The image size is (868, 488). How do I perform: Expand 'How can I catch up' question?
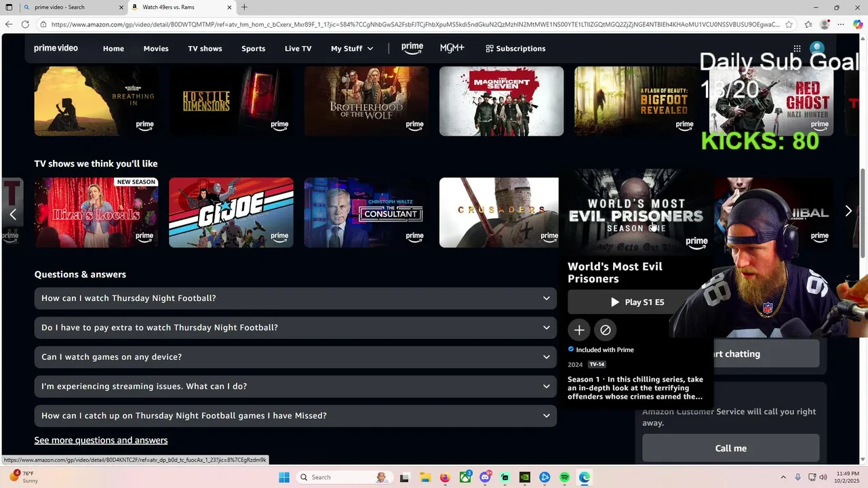296,415
